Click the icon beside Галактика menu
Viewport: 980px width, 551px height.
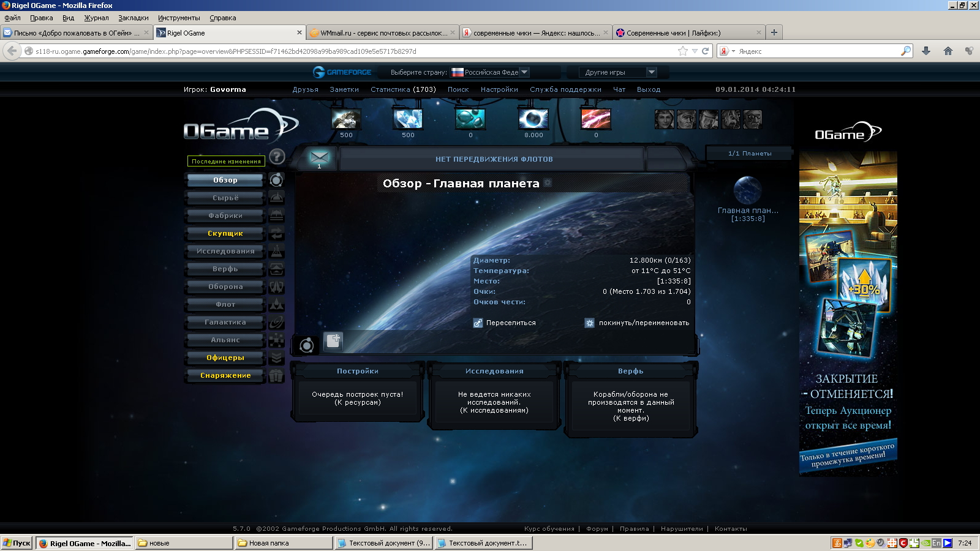pyautogui.click(x=277, y=321)
